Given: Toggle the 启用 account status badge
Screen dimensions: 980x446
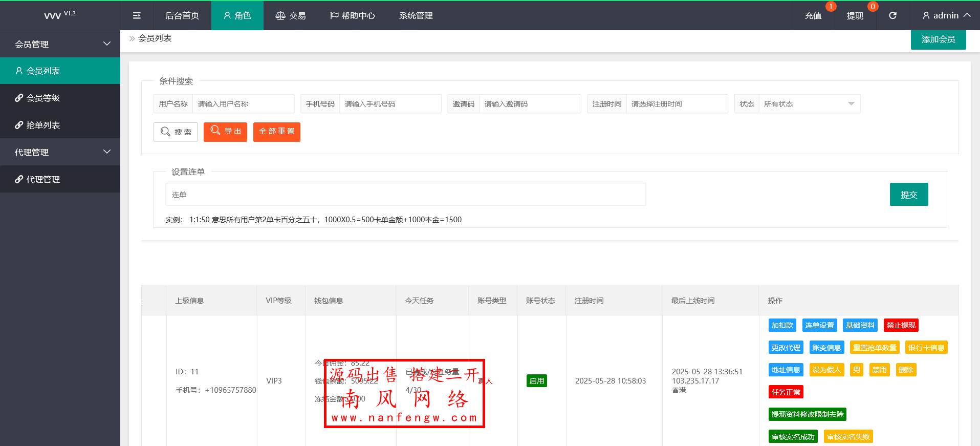Looking at the screenshot, I should pos(536,381).
